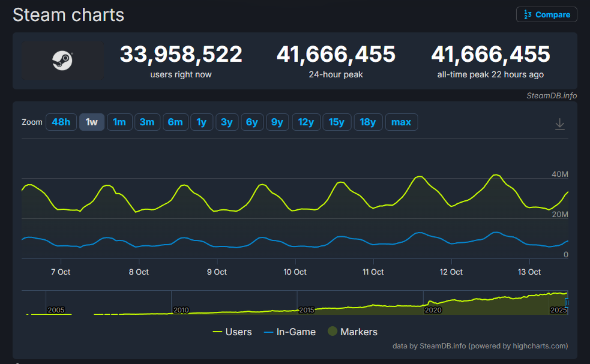Viewport: 590px width, 364px height.
Task: Click the navigator handle near 2025
Action: click(566, 302)
